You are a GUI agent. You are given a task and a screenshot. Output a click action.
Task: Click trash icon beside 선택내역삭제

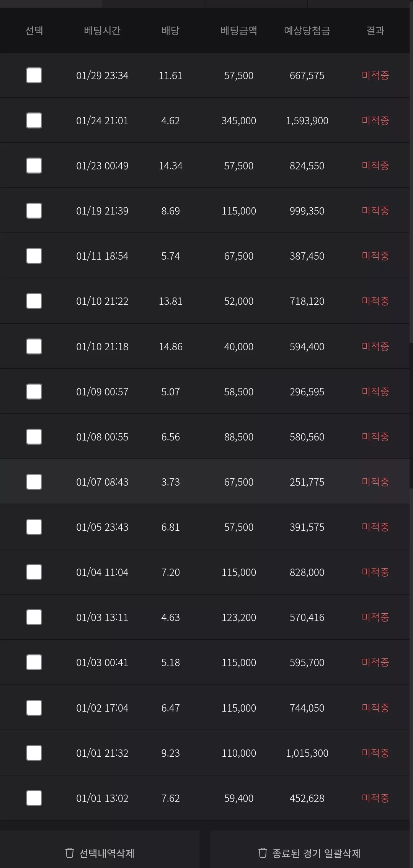coord(69,853)
